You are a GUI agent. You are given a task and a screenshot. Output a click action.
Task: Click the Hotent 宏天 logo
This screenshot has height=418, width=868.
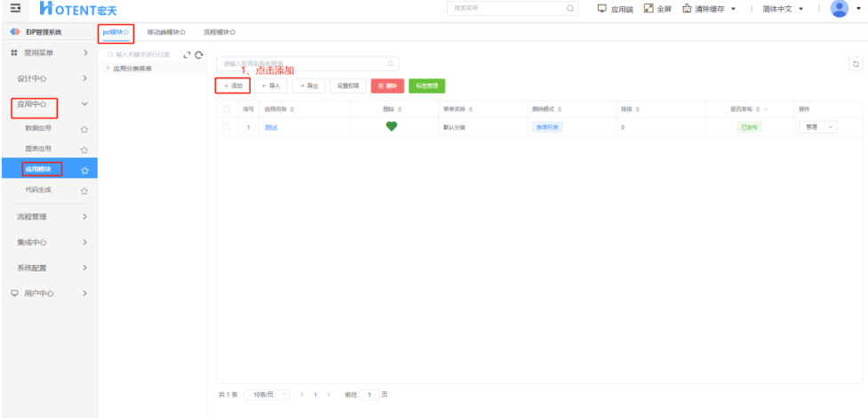click(78, 8)
